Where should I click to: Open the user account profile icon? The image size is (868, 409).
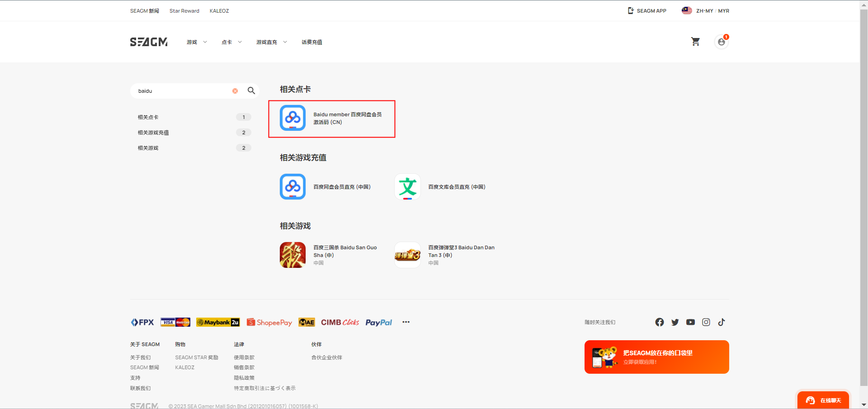point(722,42)
